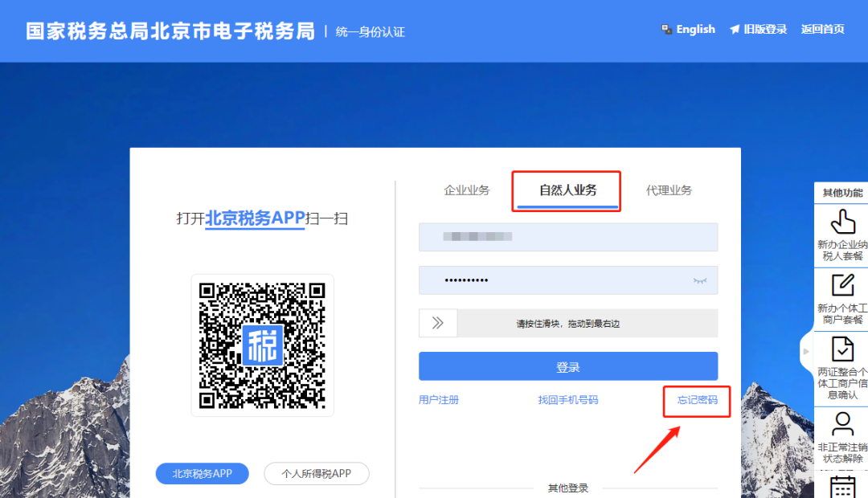
Task: Click the document check icon for 两证整合
Action: tap(842, 349)
